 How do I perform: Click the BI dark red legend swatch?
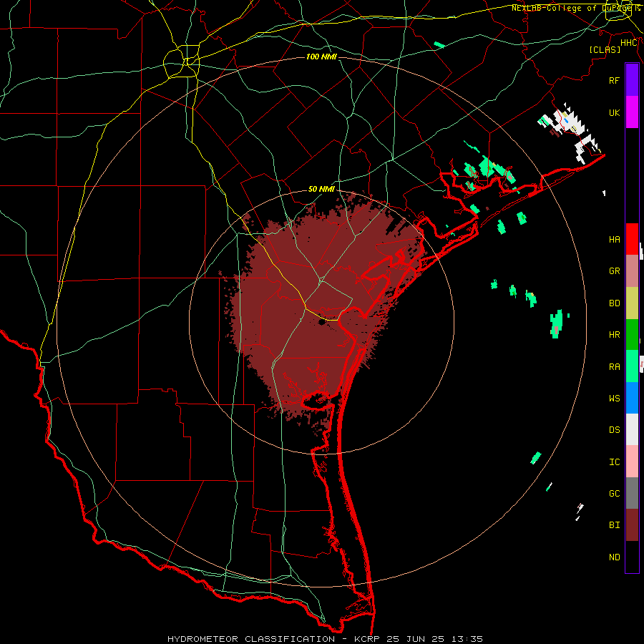point(632,525)
